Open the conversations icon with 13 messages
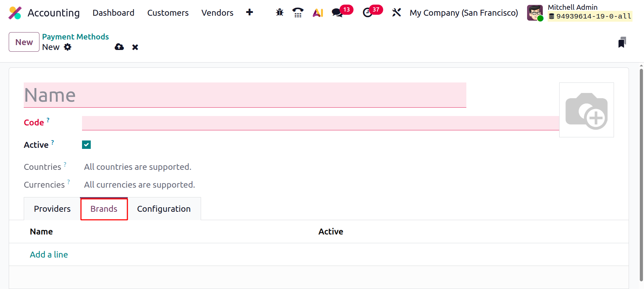The width and height of the screenshot is (644, 289). tap(337, 13)
